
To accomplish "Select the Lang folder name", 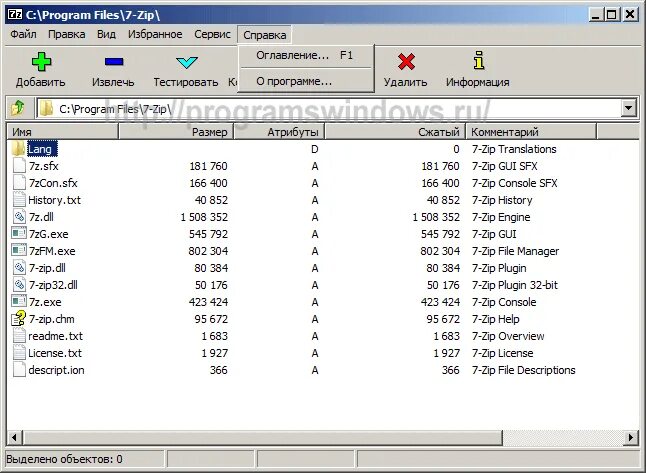I will [x=40, y=149].
